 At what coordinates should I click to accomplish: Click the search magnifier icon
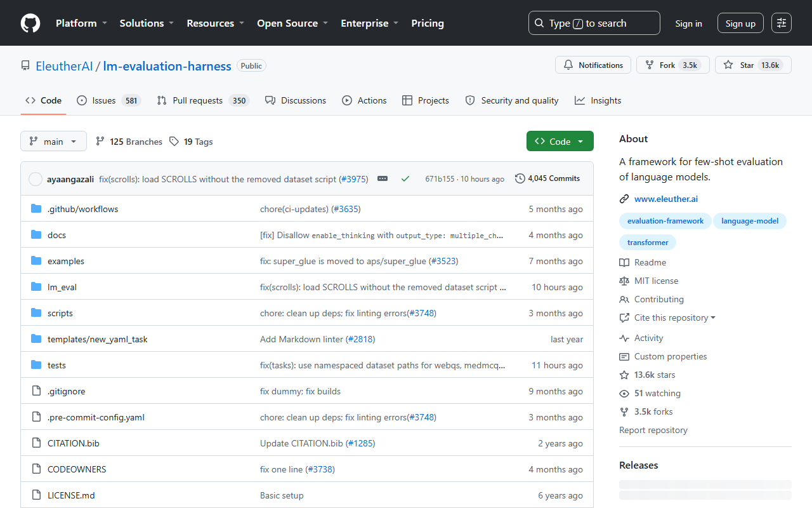pos(539,23)
